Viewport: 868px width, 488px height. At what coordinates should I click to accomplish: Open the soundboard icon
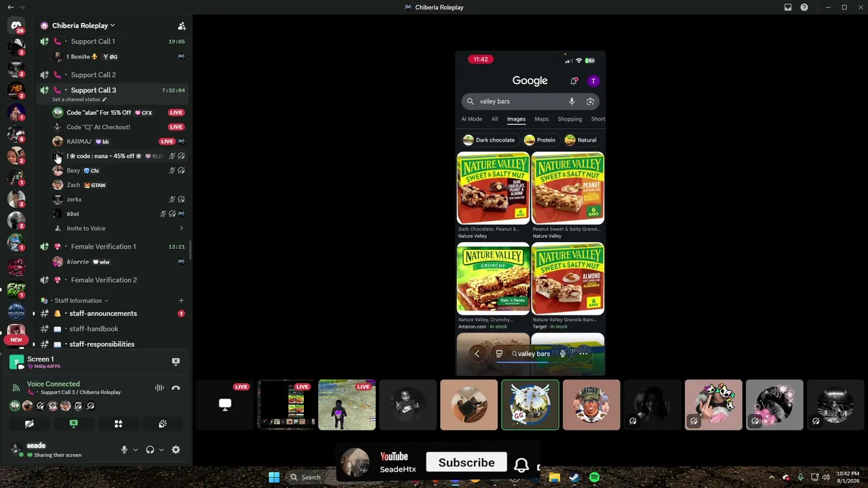pos(163,424)
